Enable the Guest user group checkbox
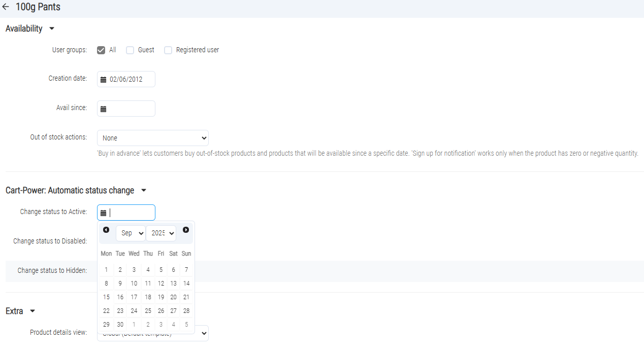The width and height of the screenshot is (644, 352). coord(130,50)
